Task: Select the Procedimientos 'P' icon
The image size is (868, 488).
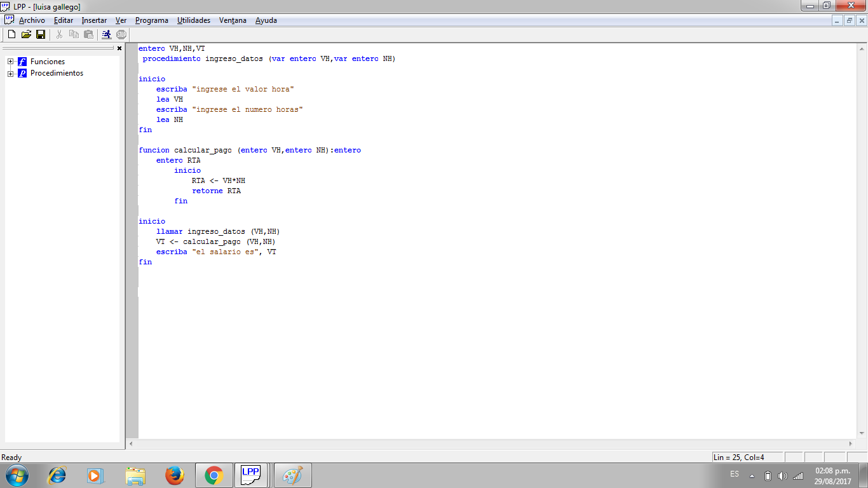Action: [x=22, y=73]
